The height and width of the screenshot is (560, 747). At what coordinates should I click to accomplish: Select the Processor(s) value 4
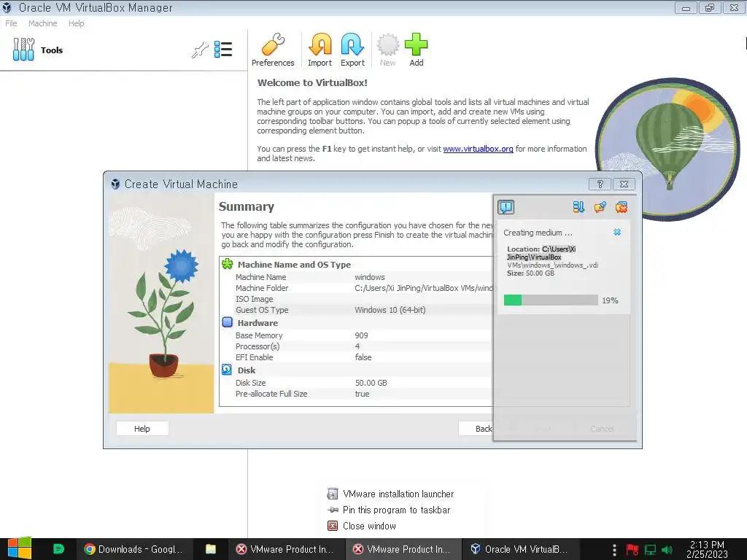(x=357, y=346)
